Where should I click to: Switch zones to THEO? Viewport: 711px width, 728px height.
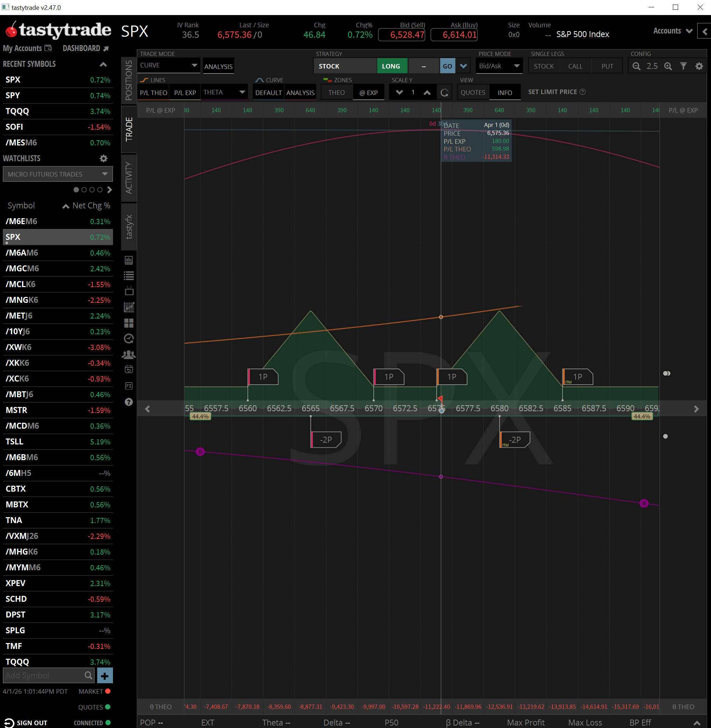336,93
